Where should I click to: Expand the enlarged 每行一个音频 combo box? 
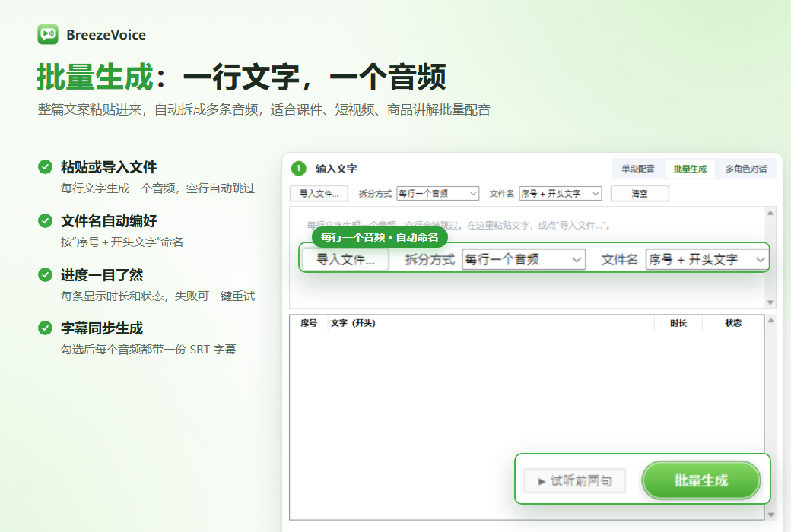pyautogui.click(x=523, y=260)
